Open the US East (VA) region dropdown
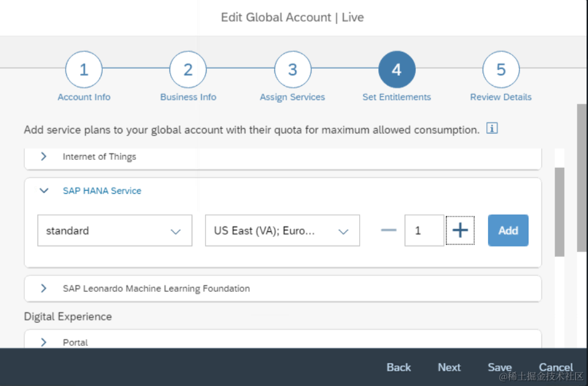Viewport: 588px width, 386px height. [x=282, y=230]
